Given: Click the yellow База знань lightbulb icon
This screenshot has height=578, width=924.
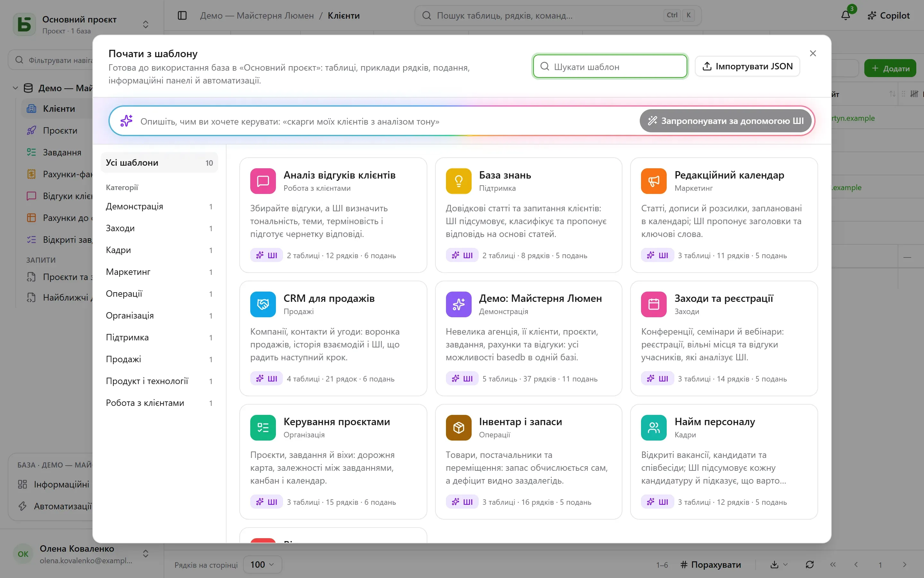Looking at the screenshot, I should 458,181.
